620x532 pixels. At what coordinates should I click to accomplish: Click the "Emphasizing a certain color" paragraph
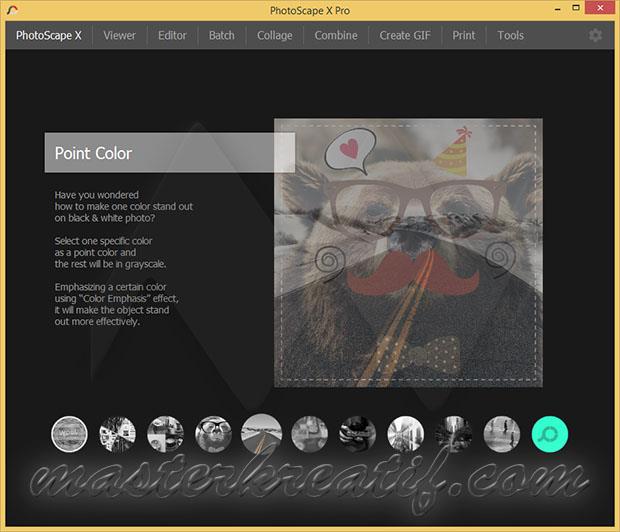(x=116, y=304)
